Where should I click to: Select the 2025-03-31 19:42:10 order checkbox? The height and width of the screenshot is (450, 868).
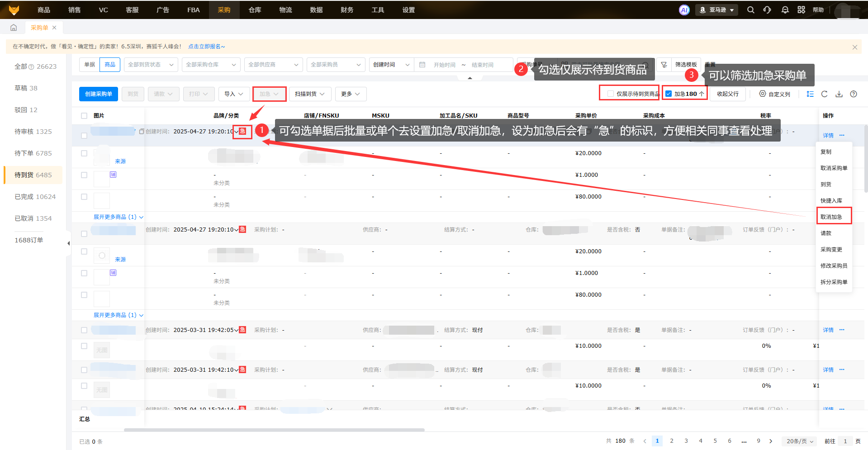(x=84, y=370)
